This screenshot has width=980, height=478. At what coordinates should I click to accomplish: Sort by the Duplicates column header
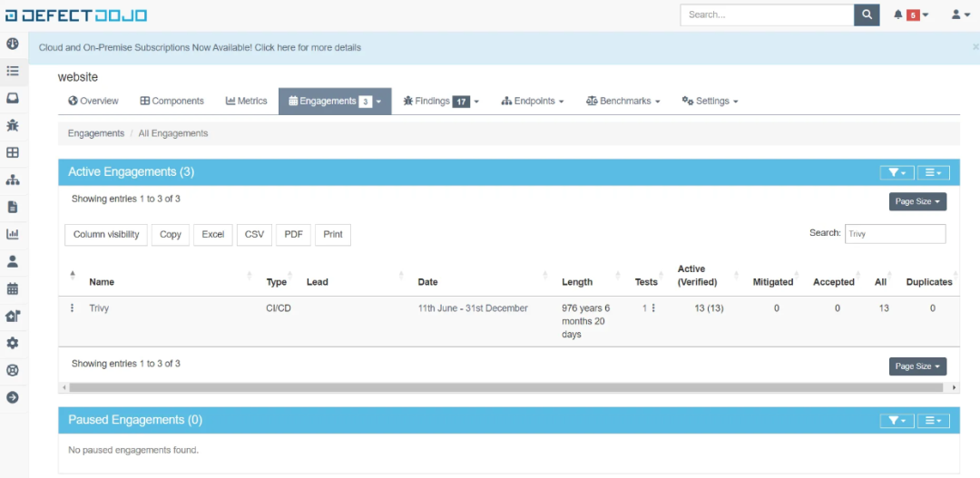coord(929,282)
